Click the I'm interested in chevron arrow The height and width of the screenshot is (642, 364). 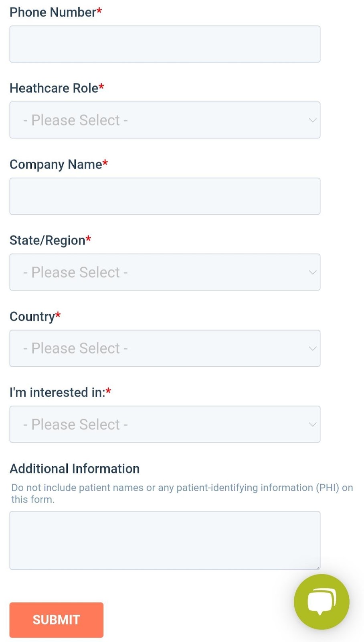[x=312, y=424]
